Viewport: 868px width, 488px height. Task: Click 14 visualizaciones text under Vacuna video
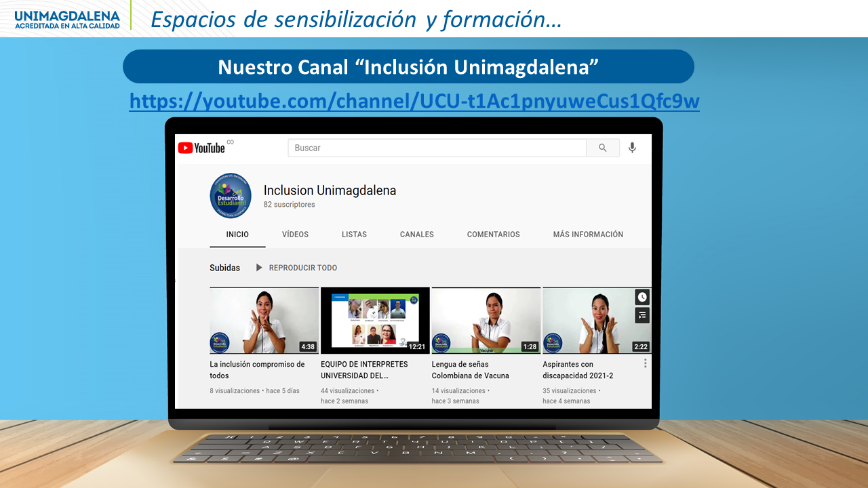click(x=460, y=391)
